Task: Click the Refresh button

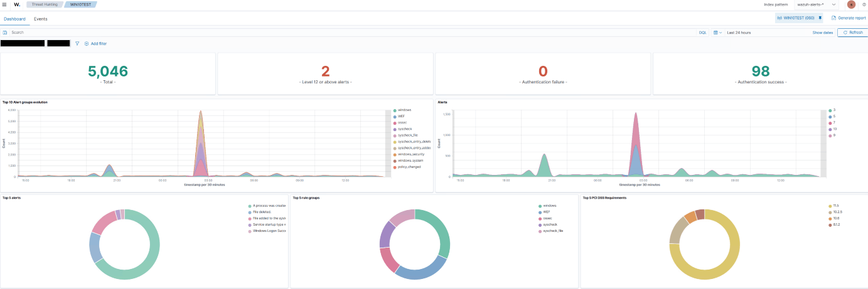Action: click(x=852, y=32)
